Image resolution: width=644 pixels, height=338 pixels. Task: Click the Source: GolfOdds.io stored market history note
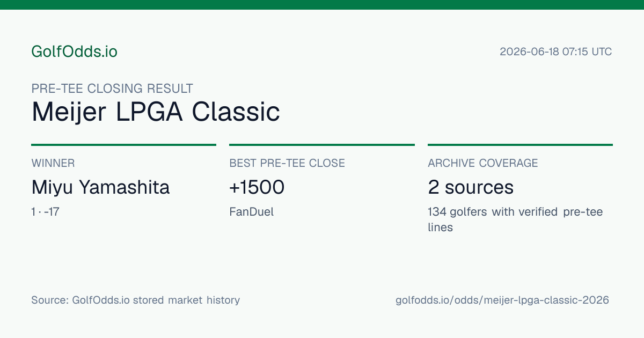tap(135, 300)
